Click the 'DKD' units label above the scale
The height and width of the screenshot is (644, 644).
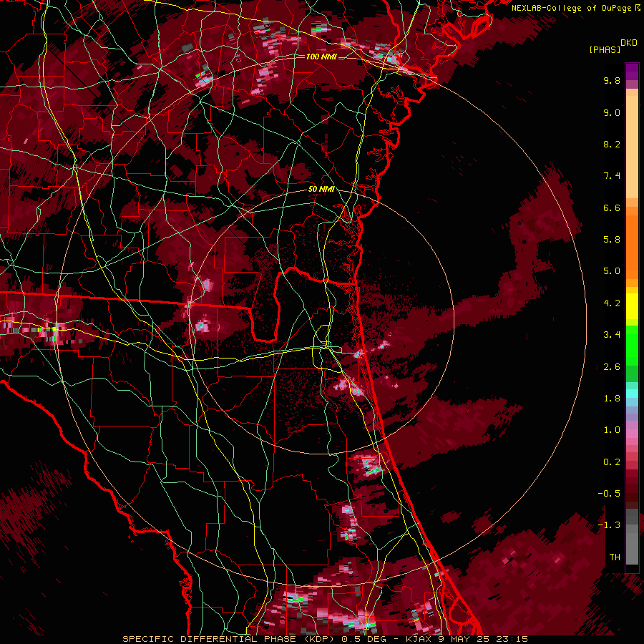click(x=629, y=43)
